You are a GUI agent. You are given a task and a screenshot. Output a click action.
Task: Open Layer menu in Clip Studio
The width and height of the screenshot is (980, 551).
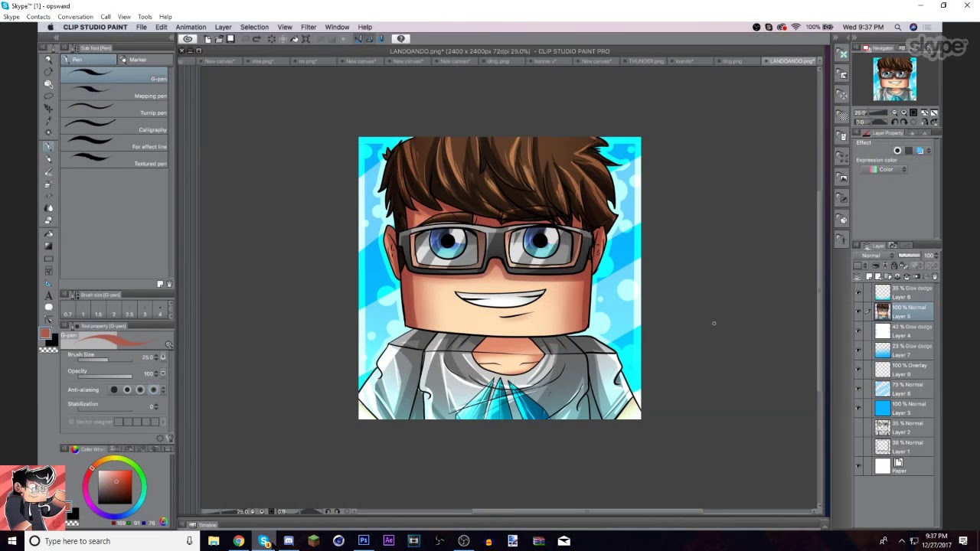tap(223, 27)
